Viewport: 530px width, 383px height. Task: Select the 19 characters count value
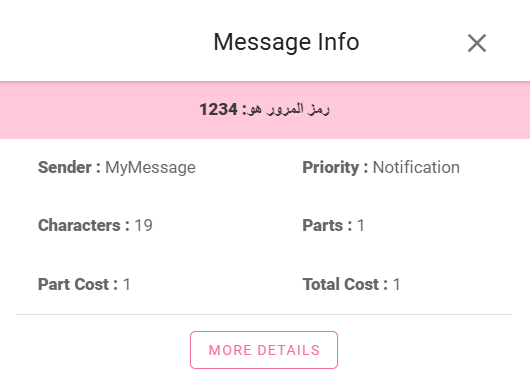click(x=144, y=225)
